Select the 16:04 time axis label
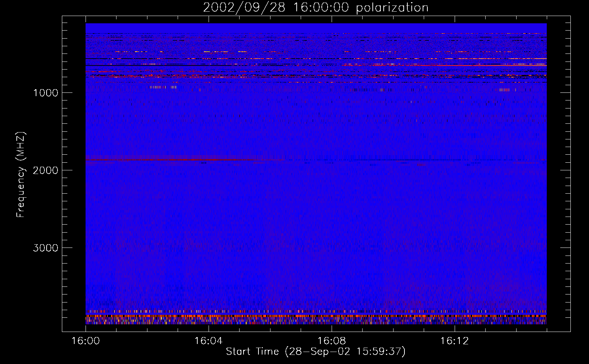This screenshot has width=589, height=364. (x=208, y=341)
